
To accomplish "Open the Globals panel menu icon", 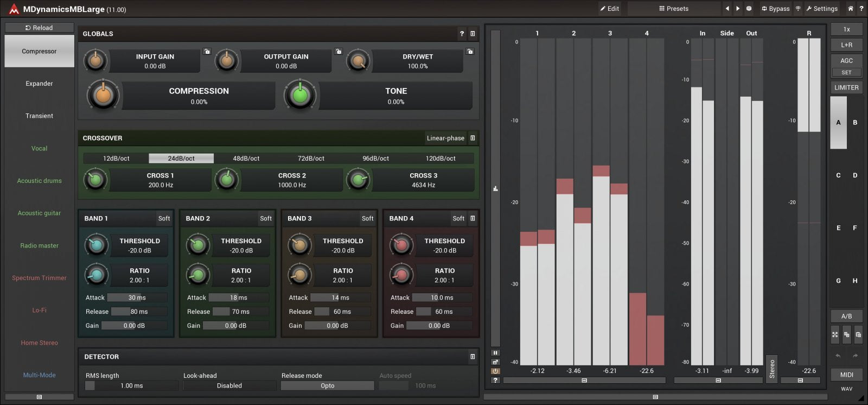I will 473,34.
